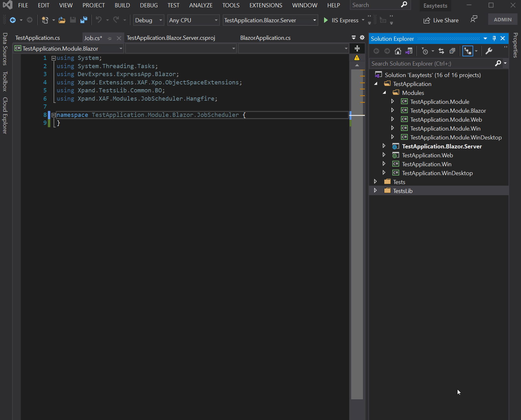Open the BUILD menu

[122, 5]
